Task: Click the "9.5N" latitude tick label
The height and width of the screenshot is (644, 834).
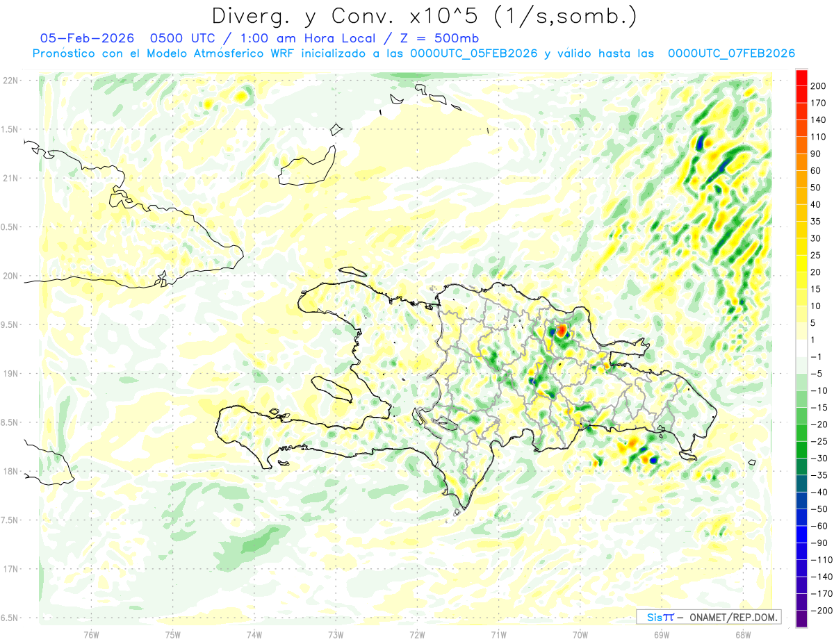Action: point(10,325)
